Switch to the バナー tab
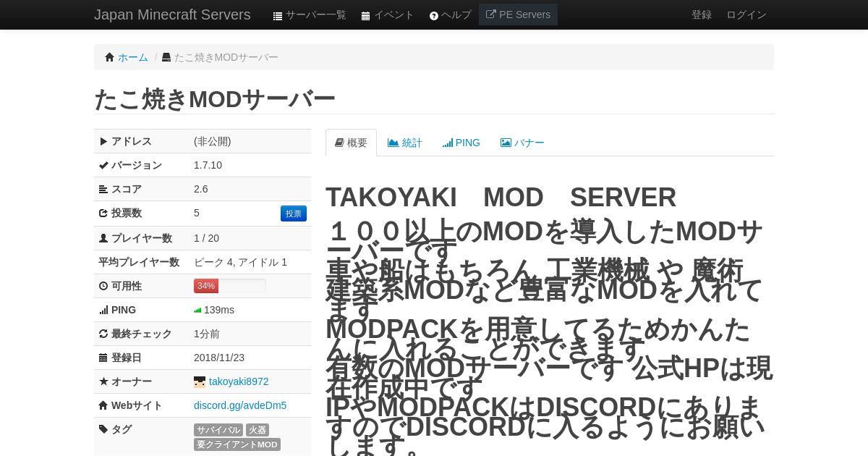This screenshot has width=868, height=456. click(x=522, y=143)
